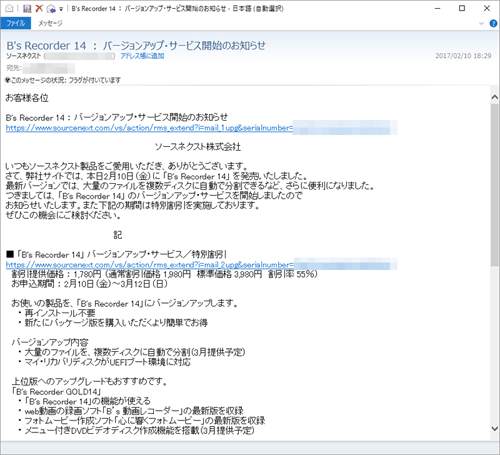Click the vertical scrollbar thumb
The image size is (500, 455).
pos(495,185)
